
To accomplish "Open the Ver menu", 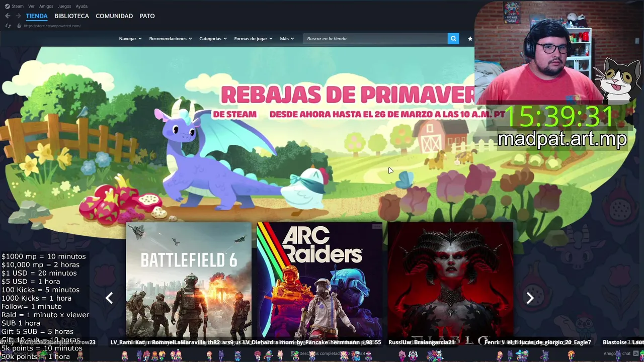I will click(x=31, y=6).
